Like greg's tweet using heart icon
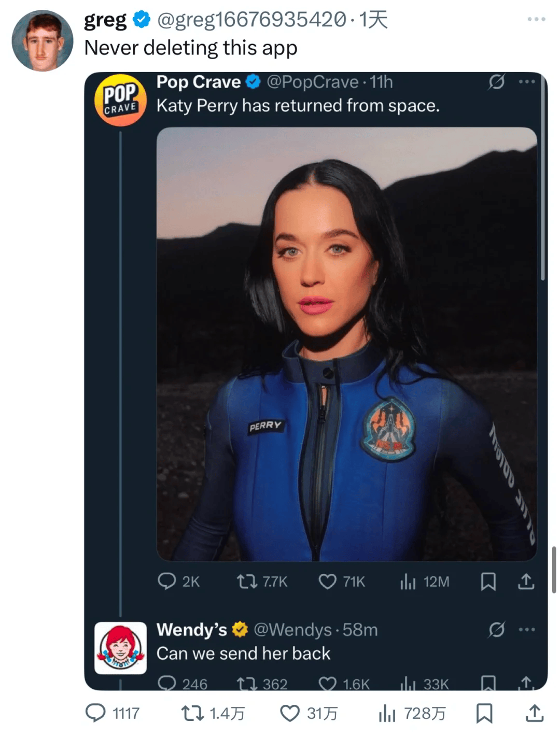The image size is (560, 737). click(x=289, y=713)
